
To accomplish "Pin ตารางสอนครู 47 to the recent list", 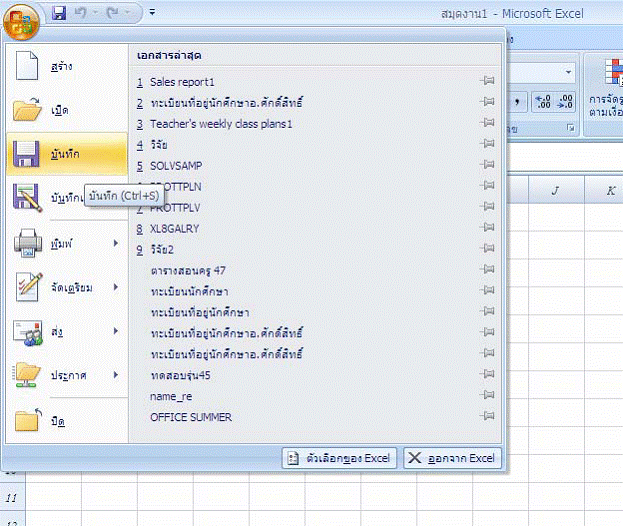I will pyautogui.click(x=487, y=269).
